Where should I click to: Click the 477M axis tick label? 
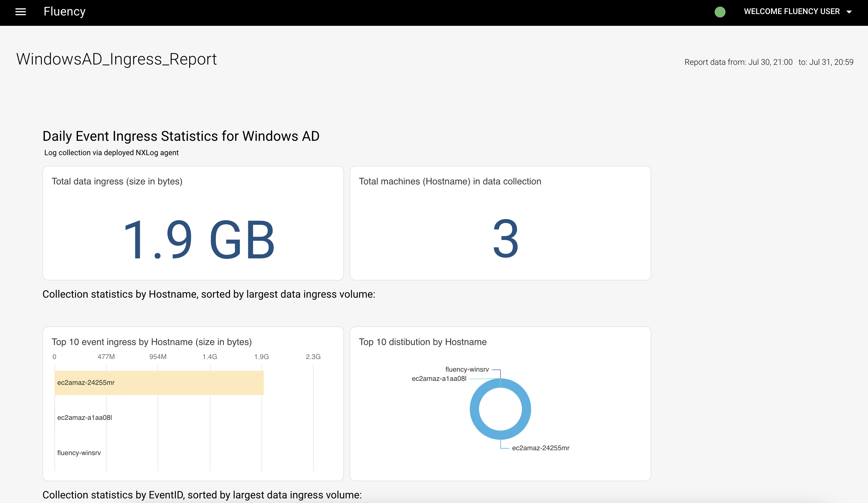[106, 356]
